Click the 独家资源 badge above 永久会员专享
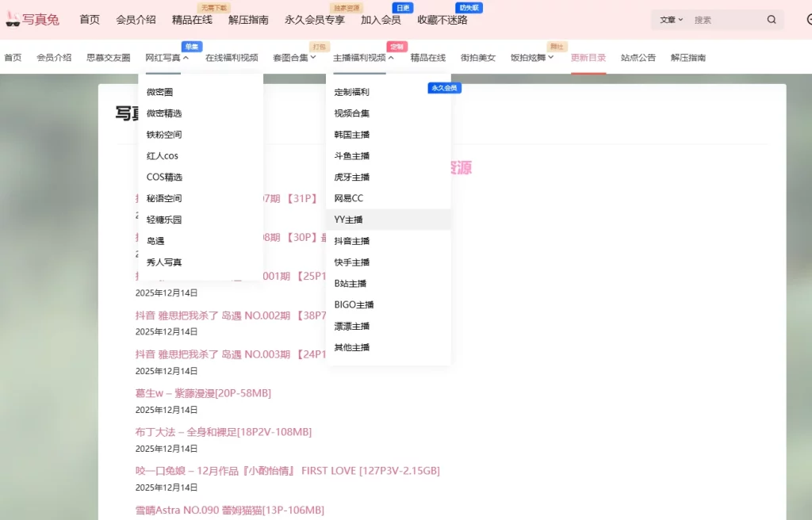 pyautogui.click(x=347, y=8)
